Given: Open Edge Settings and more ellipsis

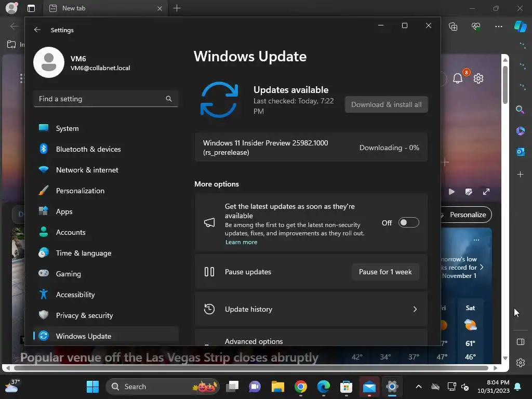Looking at the screenshot, I should pos(498,26).
